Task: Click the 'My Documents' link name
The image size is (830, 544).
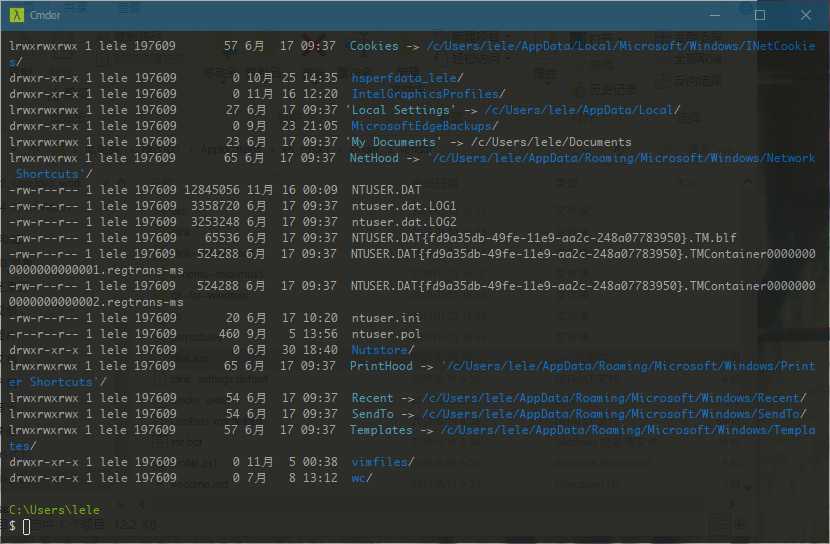Action: point(393,142)
